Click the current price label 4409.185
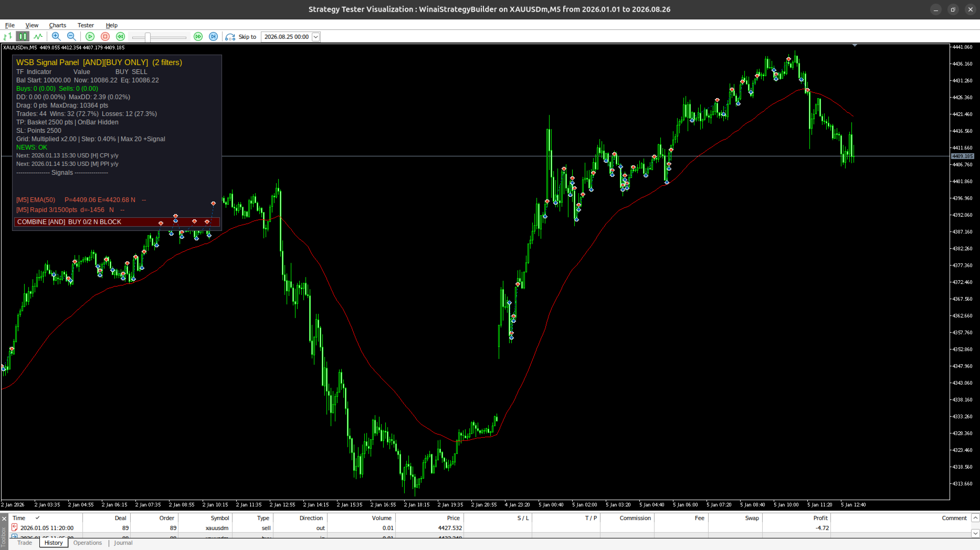 coord(963,156)
